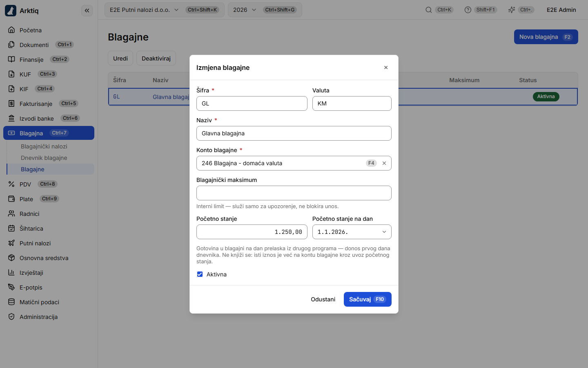Screen dimensions: 588x368
Task: Toggle the Aktivna checkbox
Action: [x=200, y=274]
